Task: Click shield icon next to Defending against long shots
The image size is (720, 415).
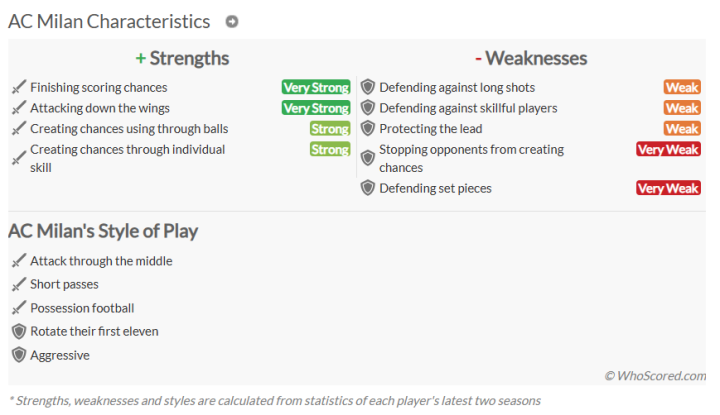Action: pyautogui.click(x=367, y=88)
